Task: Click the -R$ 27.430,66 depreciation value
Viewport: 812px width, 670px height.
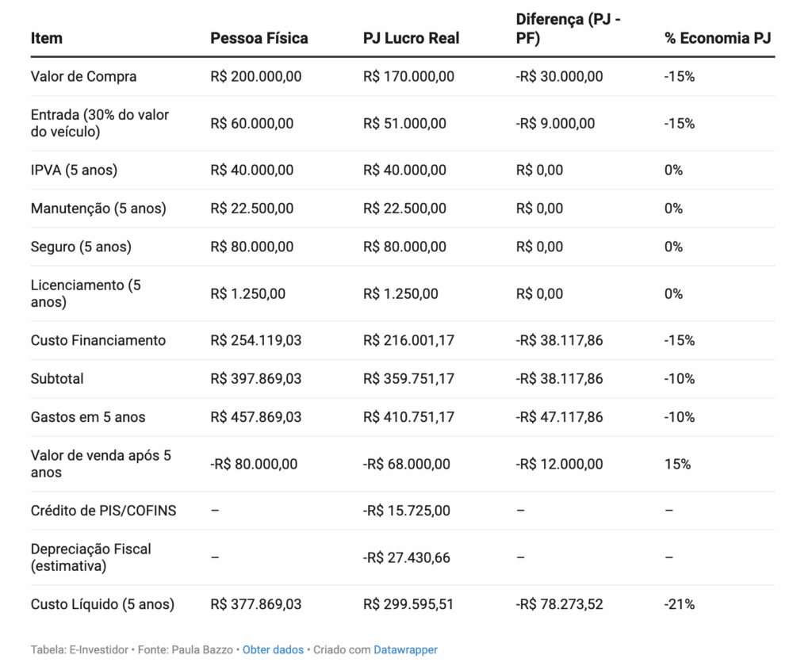Action: coord(406,557)
